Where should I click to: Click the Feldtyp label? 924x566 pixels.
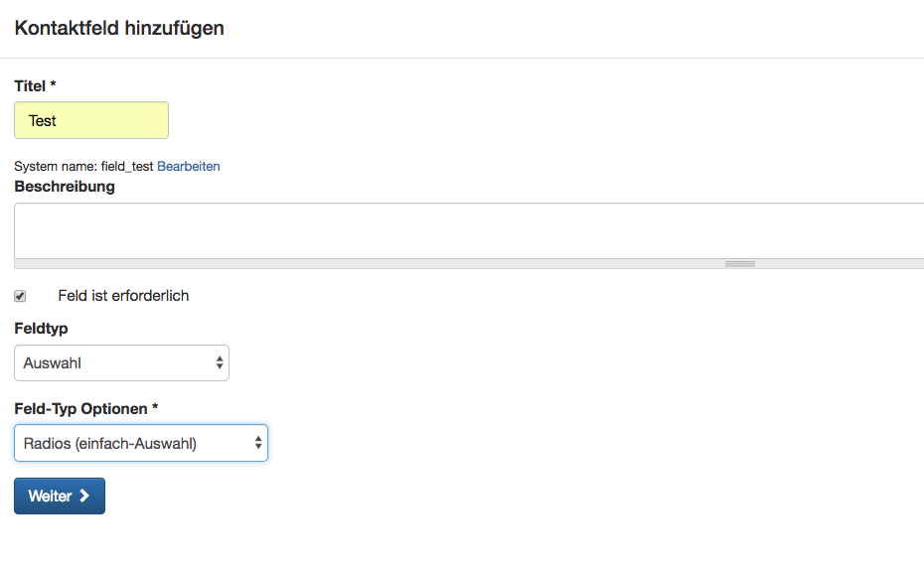tap(42, 328)
